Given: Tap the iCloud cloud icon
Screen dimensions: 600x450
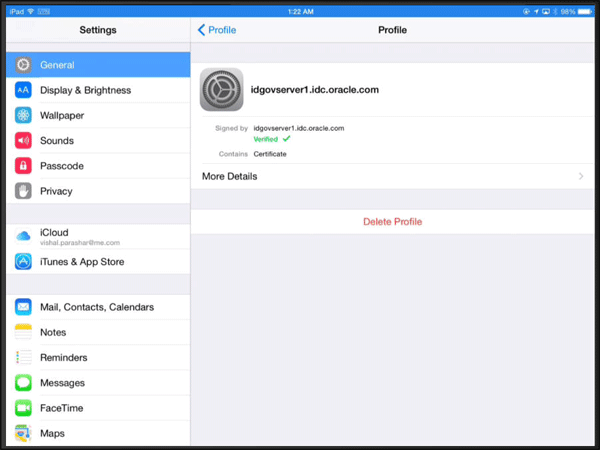Looking at the screenshot, I should click(x=23, y=236).
